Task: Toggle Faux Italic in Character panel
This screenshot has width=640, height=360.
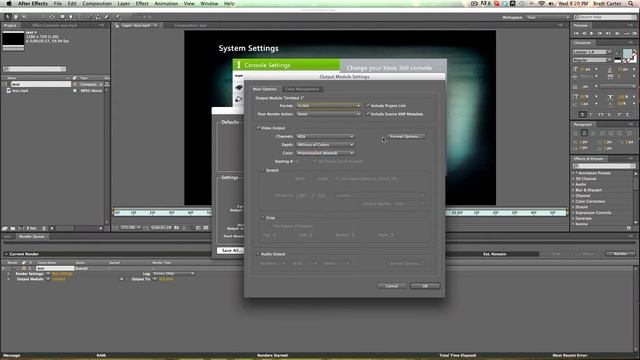Action: point(591,115)
